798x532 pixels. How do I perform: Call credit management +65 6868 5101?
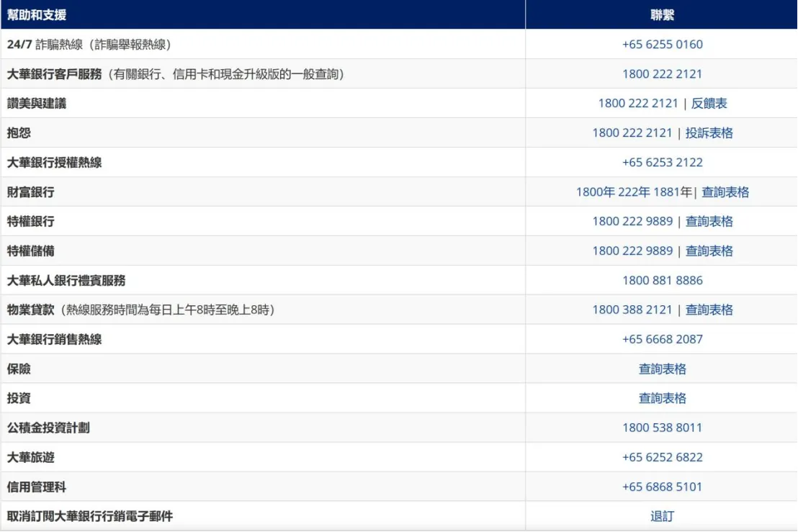coord(662,487)
